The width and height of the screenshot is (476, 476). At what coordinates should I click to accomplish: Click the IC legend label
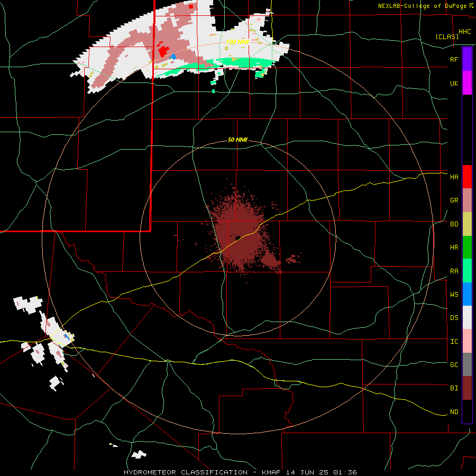(x=454, y=342)
